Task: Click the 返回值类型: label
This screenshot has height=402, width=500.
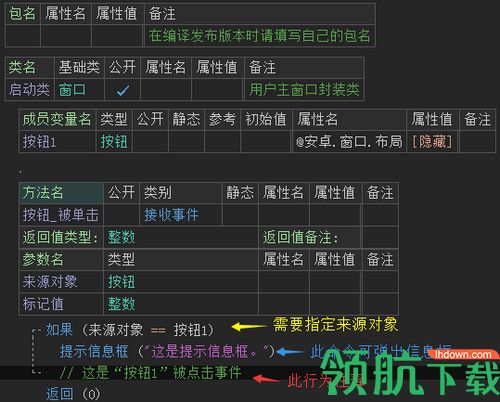Action: coord(61,237)
